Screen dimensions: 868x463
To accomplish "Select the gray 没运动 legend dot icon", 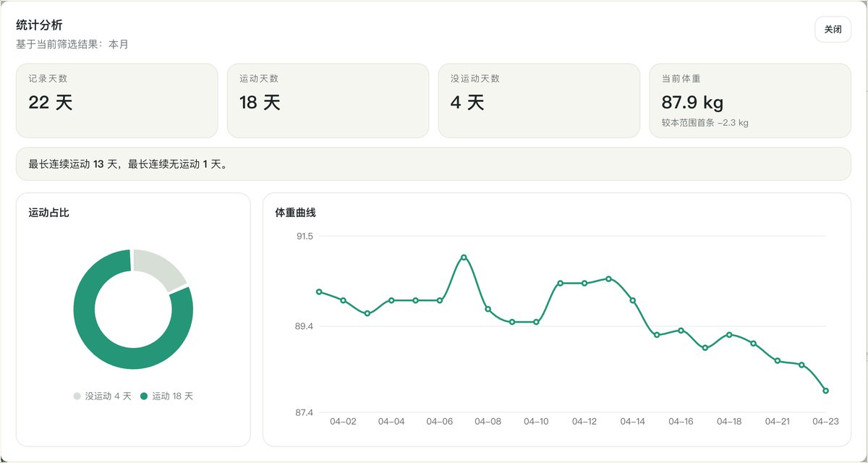I will (77, 396).
